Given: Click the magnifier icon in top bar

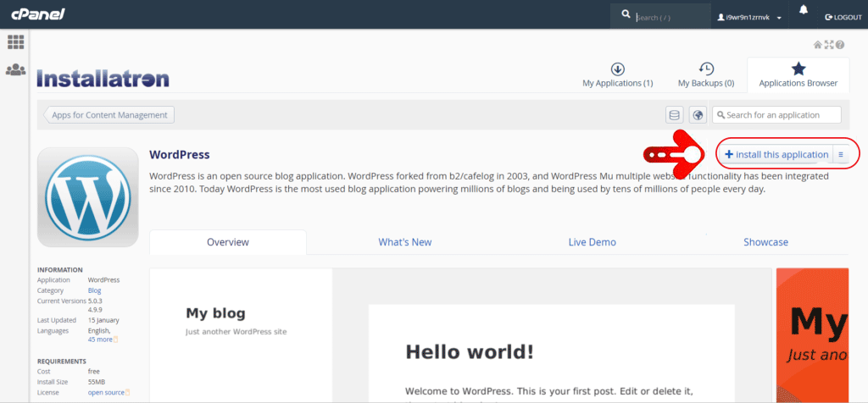Looking at the screenshot, I should click(x=626, y=14).
